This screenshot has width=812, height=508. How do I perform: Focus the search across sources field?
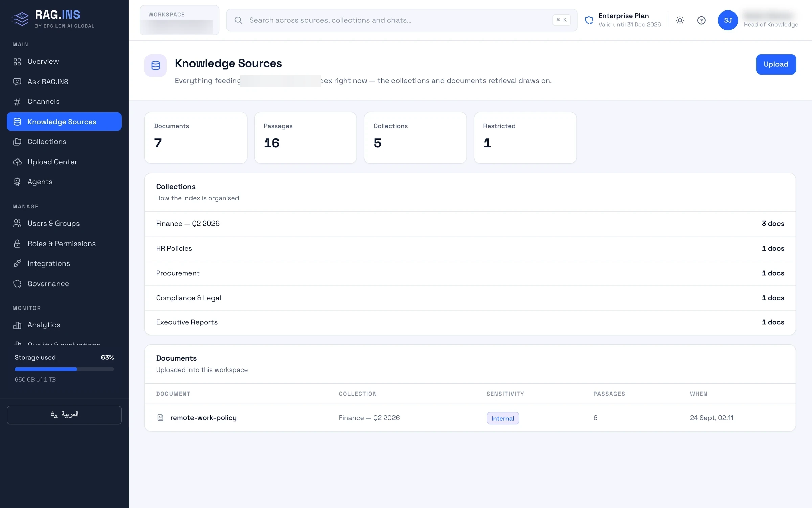(x=401, y=20)
